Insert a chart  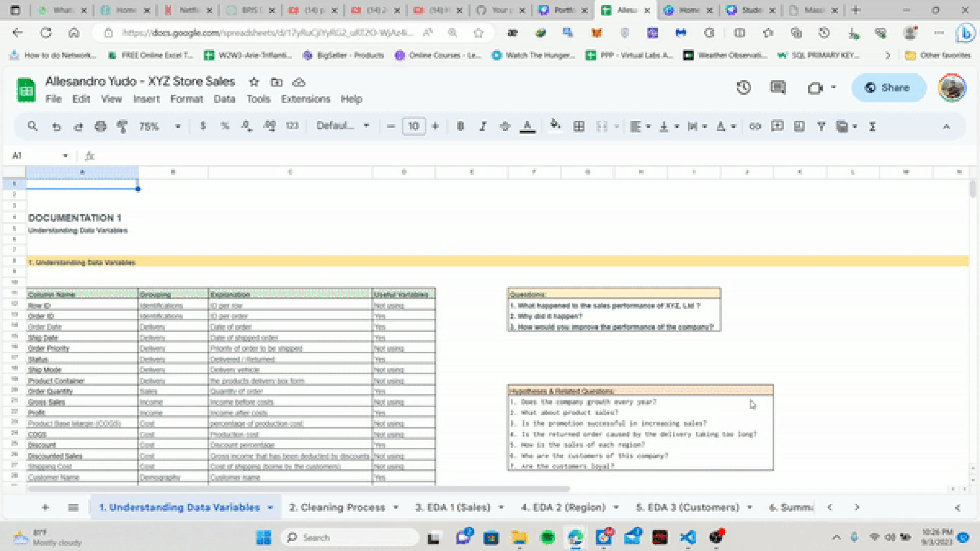pos(799,126)
